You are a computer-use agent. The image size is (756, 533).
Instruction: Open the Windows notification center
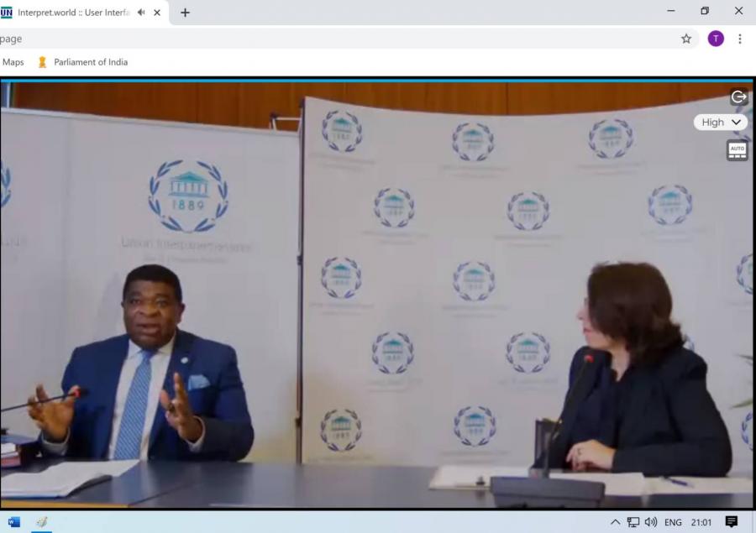pyautogui.click(x=732, y=522)
